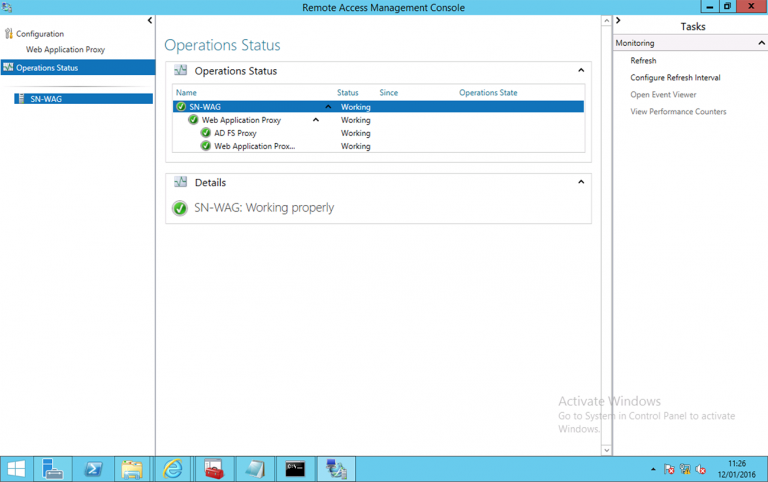This screenshot has width=768, height=482.
Task: Click Open Event Viewer task
Action: click(x=663, y=95)
